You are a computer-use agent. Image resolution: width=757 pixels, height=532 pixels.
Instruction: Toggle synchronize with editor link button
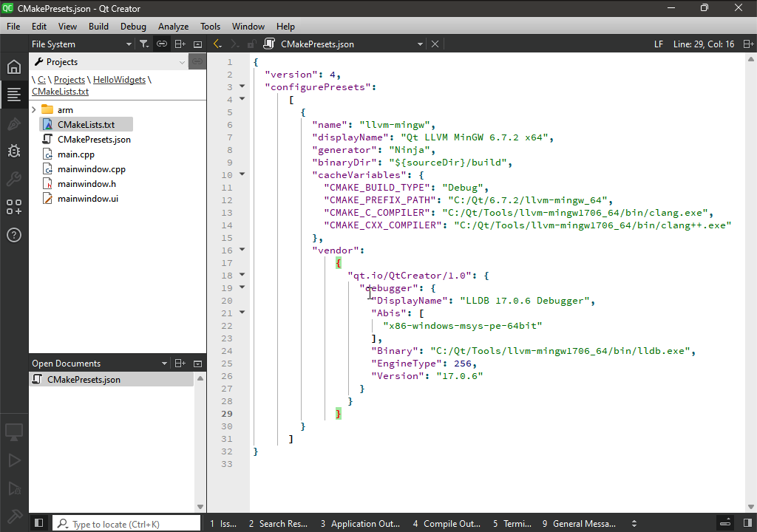pyautogui.click(x=161, y=44)
